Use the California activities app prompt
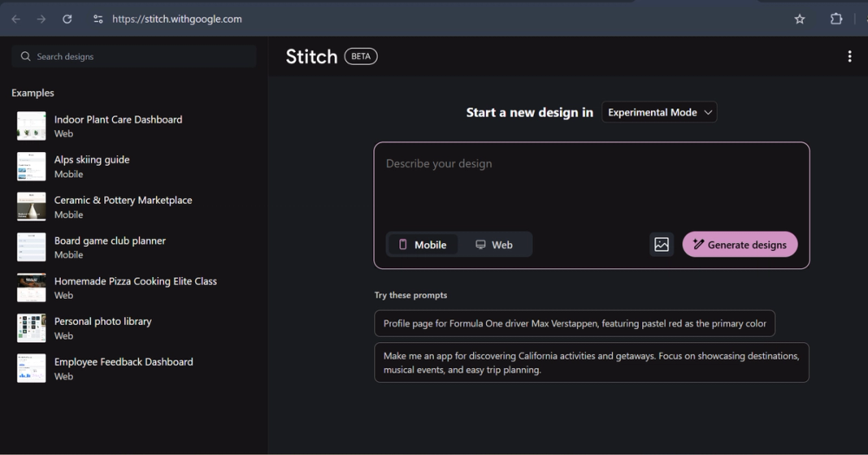The width and height of the screenshot is (868, 455). pyautogui.click(x=591, y=363)
